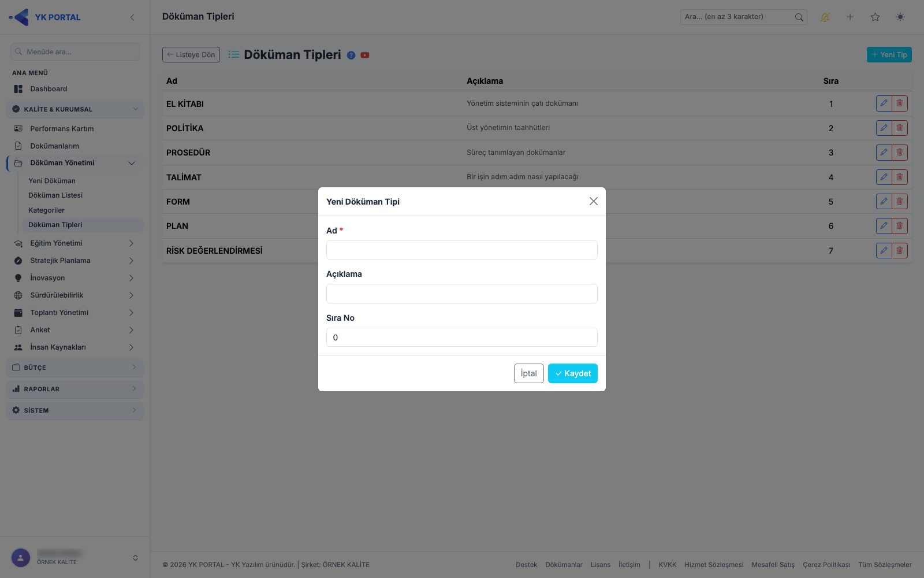The image size is (924, 578).
Task: Collapse the sidebar with the arrow icon
Action: (x=132, y=17)
